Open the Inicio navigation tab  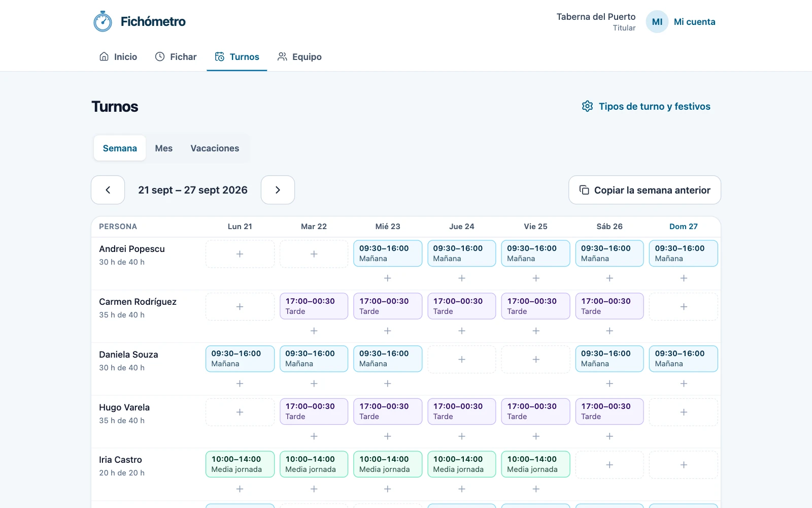click(x=118, y=57)
